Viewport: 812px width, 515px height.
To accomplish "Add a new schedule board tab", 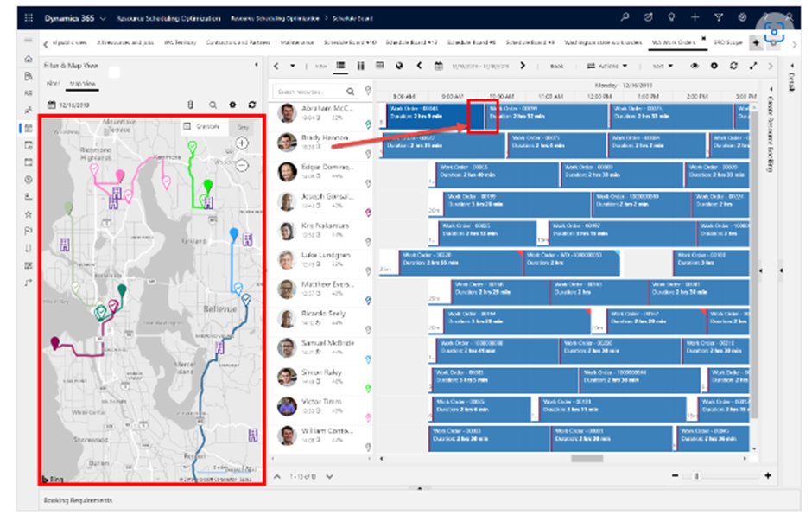I will 756,42.
